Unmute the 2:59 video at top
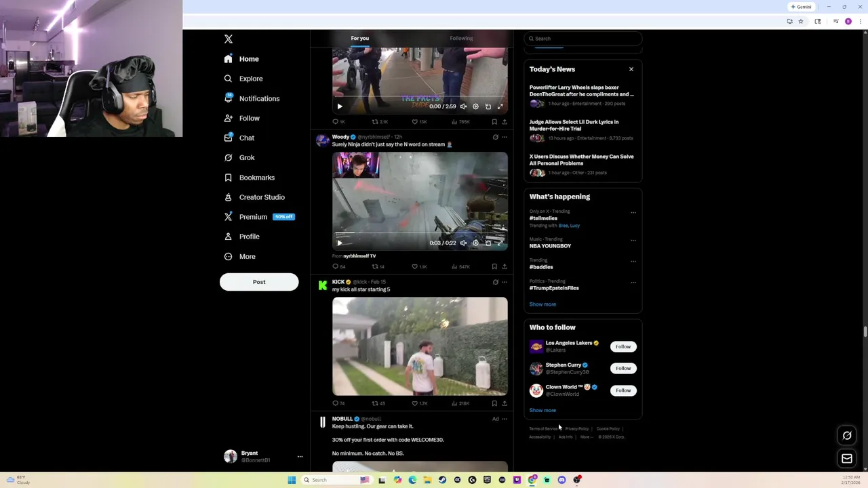Screen dimensions: 868x488 click(463, 106)
